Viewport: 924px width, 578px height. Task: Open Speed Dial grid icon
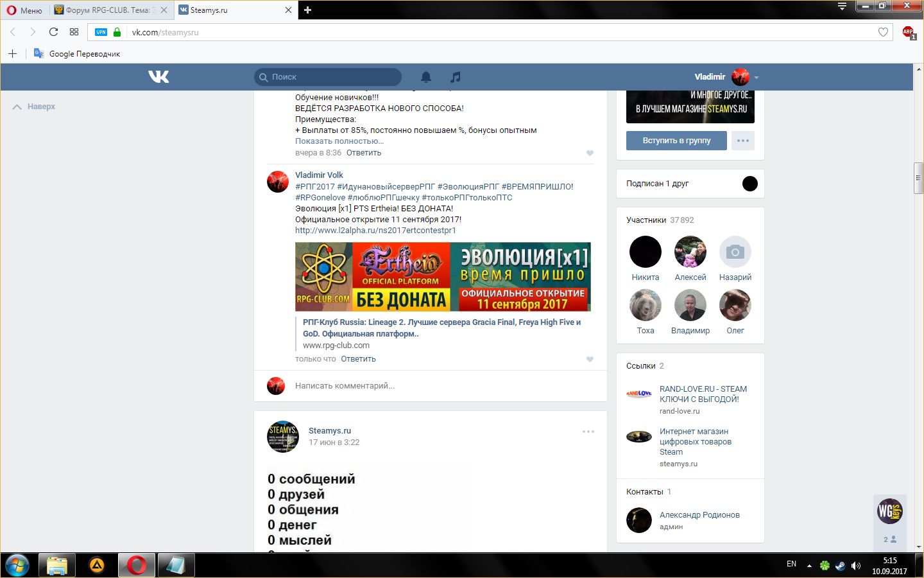[74, 32]
